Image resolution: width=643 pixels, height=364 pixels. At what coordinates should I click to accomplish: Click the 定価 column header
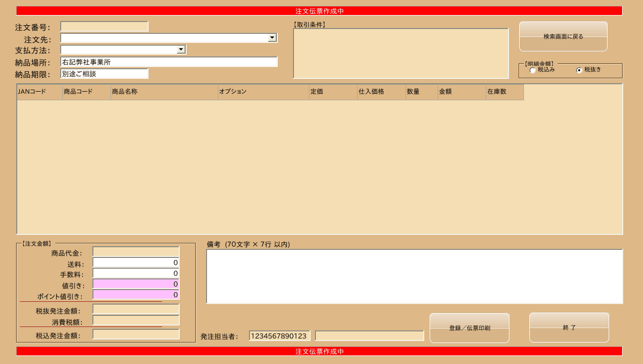coord(334,92)
